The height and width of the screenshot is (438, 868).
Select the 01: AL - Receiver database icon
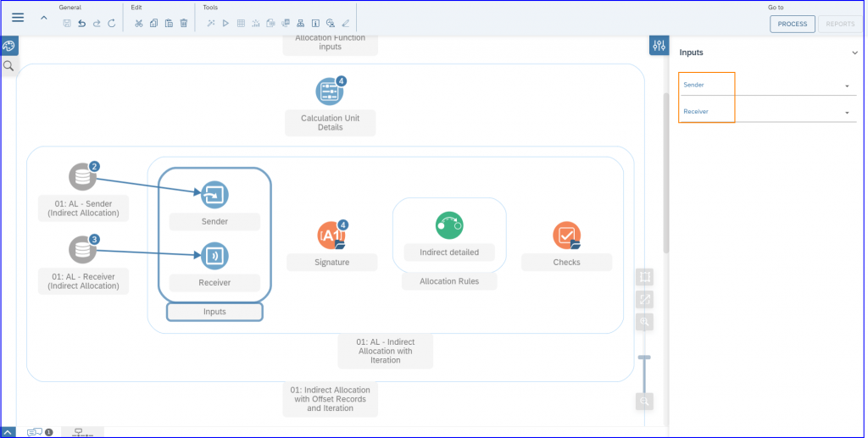(83, 249)
